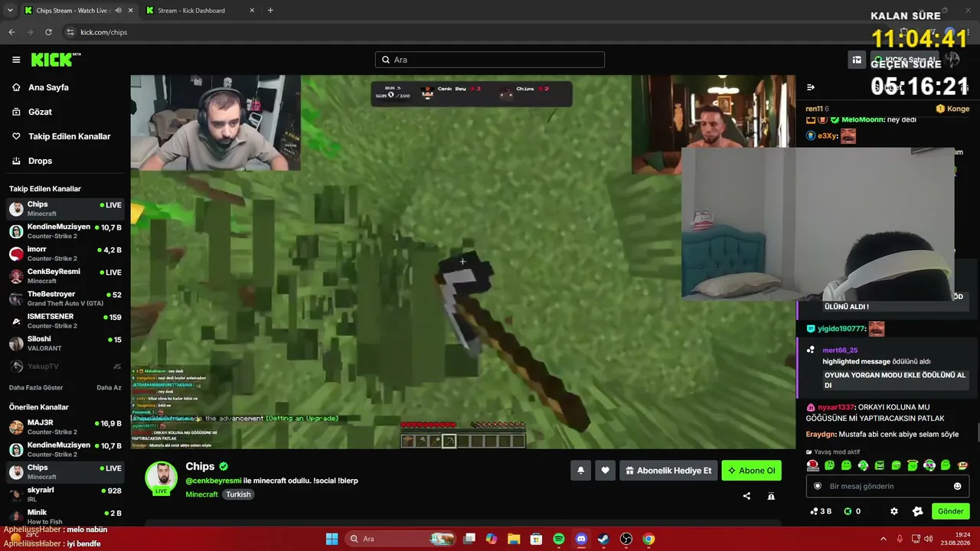The image size is (980, 551).
Task: Share the stream via the share icon
Action: pyautogui.click(x=746, y=496)
